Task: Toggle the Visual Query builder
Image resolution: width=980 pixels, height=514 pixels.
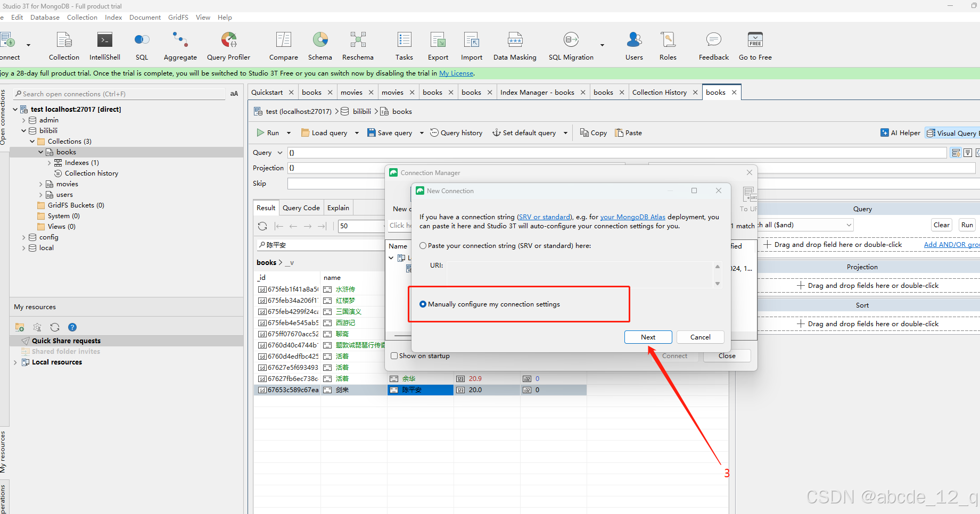Action: point(952,133)
